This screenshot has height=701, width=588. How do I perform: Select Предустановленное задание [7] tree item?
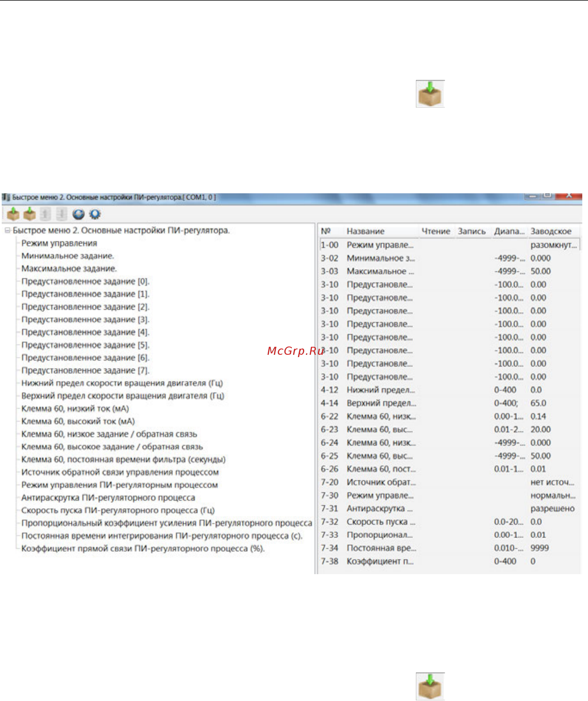[85, 370]
